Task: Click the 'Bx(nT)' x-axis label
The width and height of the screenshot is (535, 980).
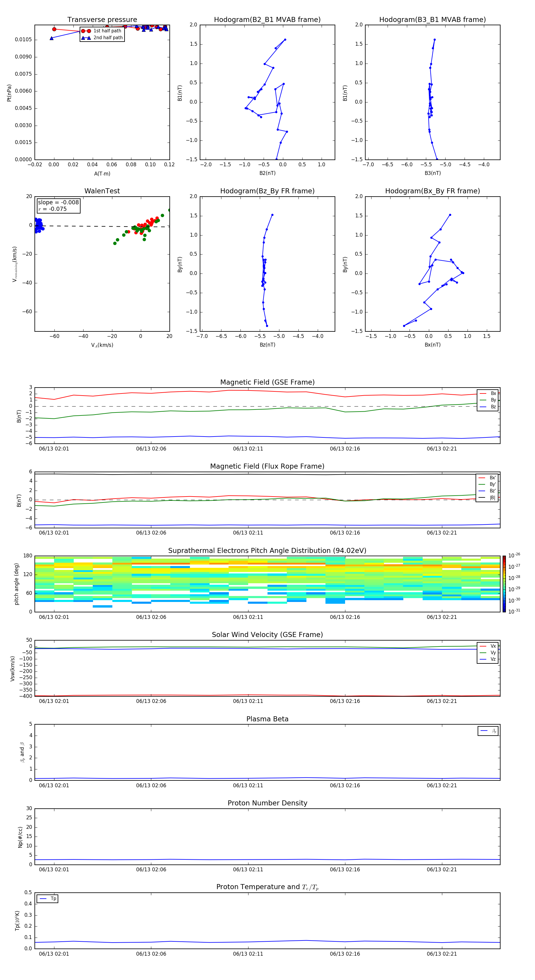Action: click(432, 345)
